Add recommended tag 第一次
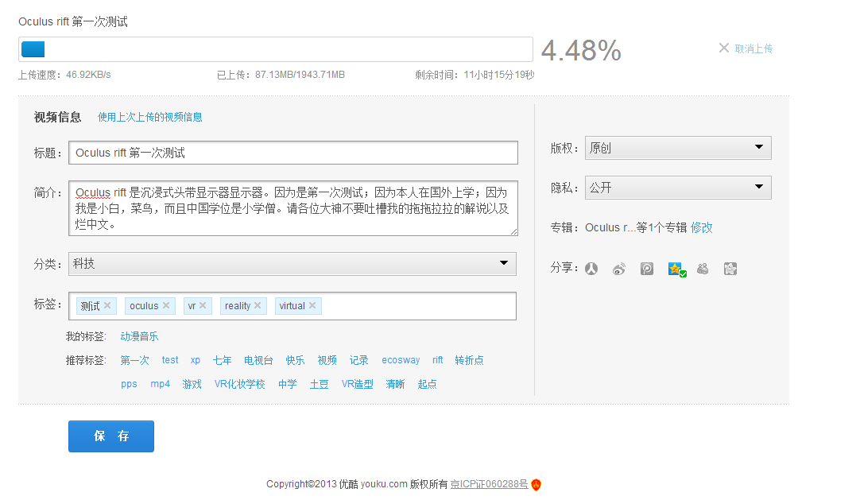The height and width of the screenshot is (504, 860). point(135,360)
